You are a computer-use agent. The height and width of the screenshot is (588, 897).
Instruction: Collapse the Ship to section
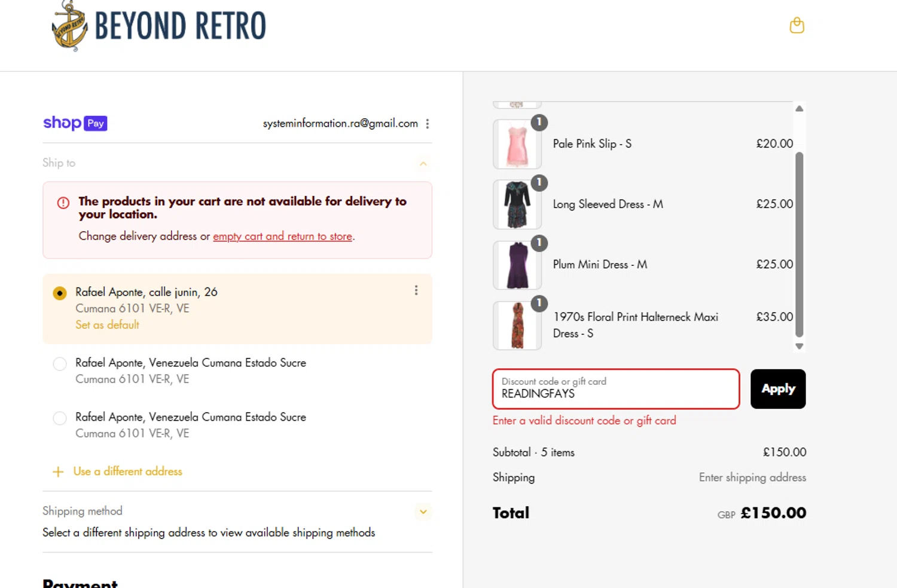(423, 164)
